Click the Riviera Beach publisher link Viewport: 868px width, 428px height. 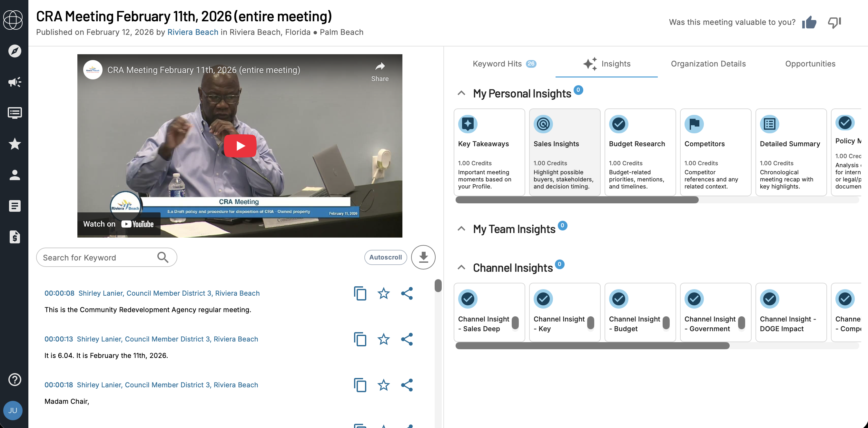[193, 32]
